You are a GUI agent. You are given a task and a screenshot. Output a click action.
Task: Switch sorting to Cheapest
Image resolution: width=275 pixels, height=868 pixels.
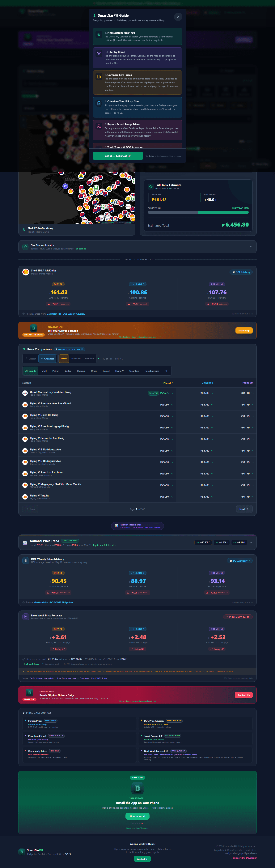(x=48, y=359)
